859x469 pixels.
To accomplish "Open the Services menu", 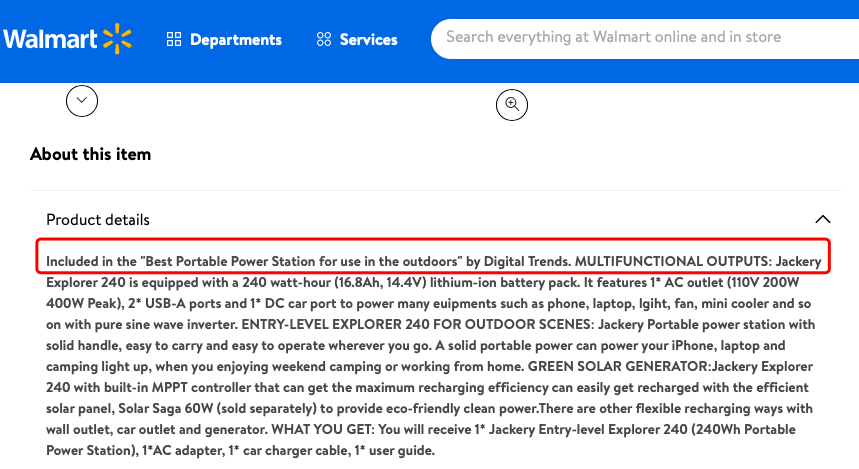I will pyautogui.click(x=357, y=39).
